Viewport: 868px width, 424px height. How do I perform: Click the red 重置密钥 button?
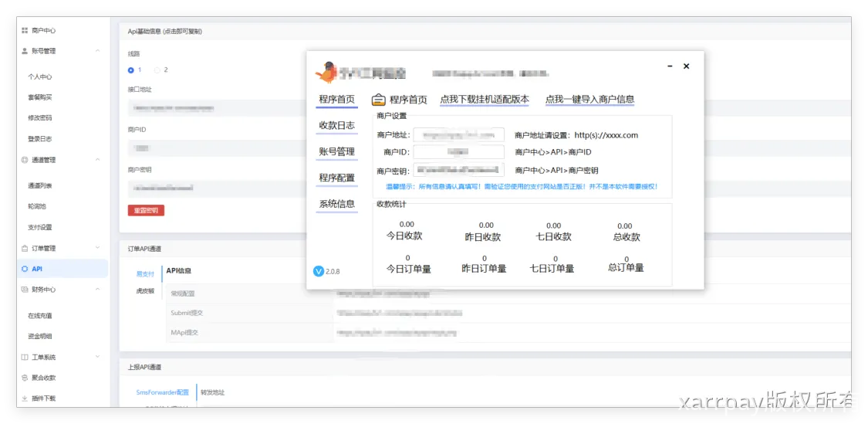tap(146, 210)
